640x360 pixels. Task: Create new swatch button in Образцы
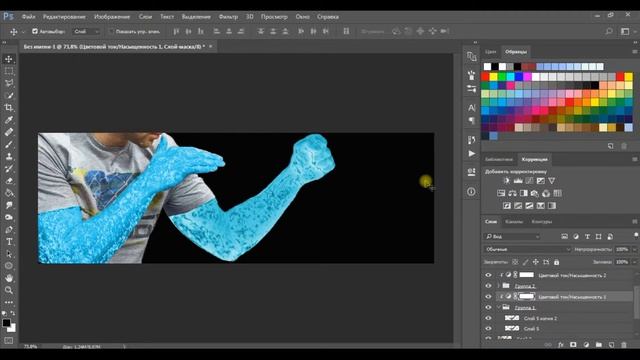[x=611, y=146]
